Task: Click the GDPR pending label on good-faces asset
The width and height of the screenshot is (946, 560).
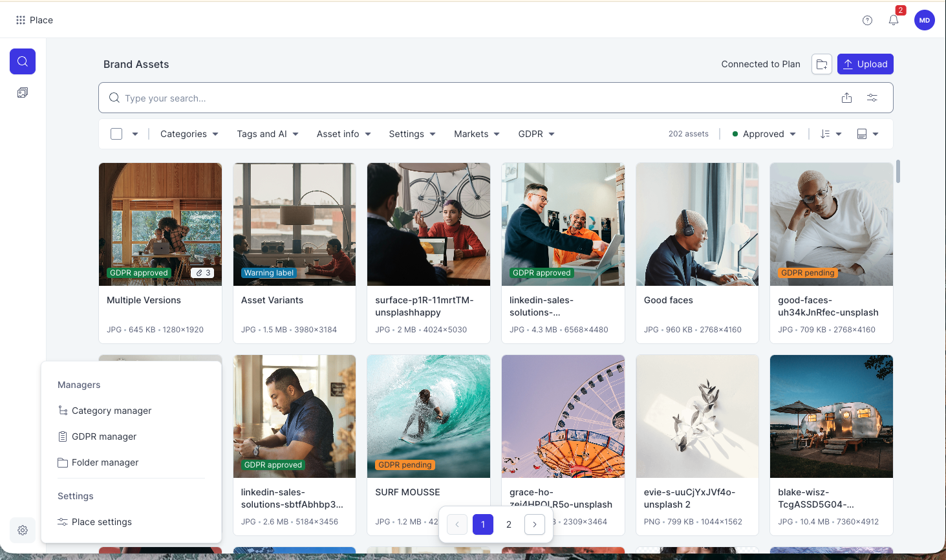Action: point(808,273)
